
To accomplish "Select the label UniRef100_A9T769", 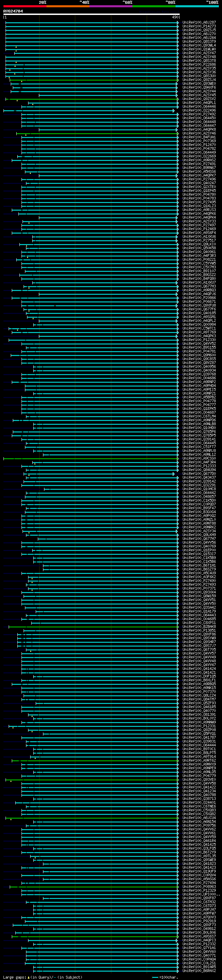I will 199,332.
